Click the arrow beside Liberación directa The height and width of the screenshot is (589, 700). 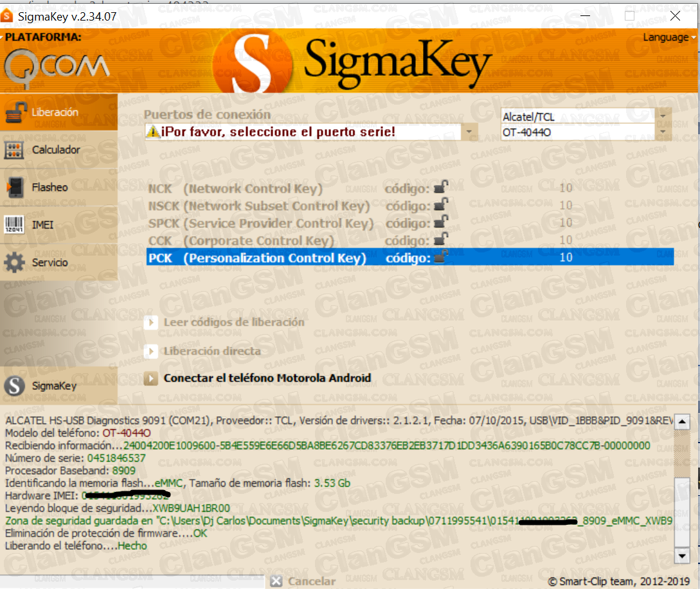151,351
